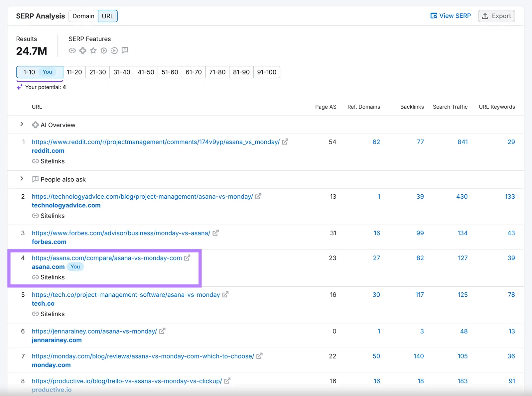
Task: Click the Featured Video SERP feature icon
Action: point(114,50)
